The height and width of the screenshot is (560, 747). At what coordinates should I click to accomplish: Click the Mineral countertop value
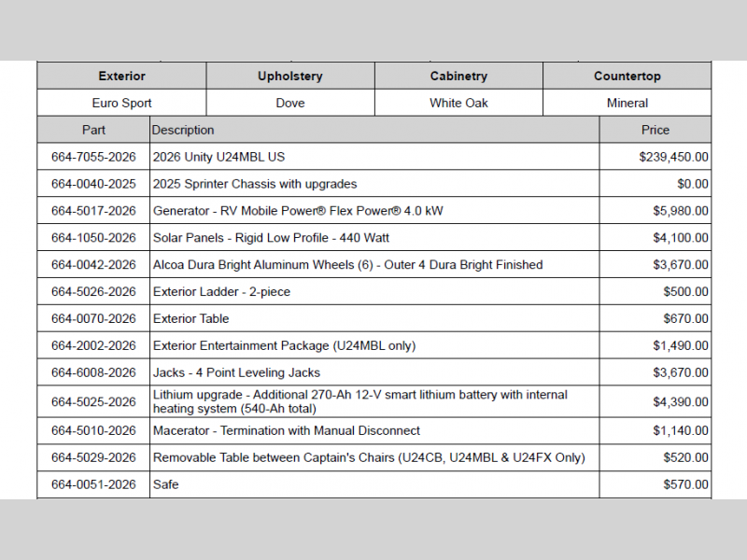click(627, 103)
